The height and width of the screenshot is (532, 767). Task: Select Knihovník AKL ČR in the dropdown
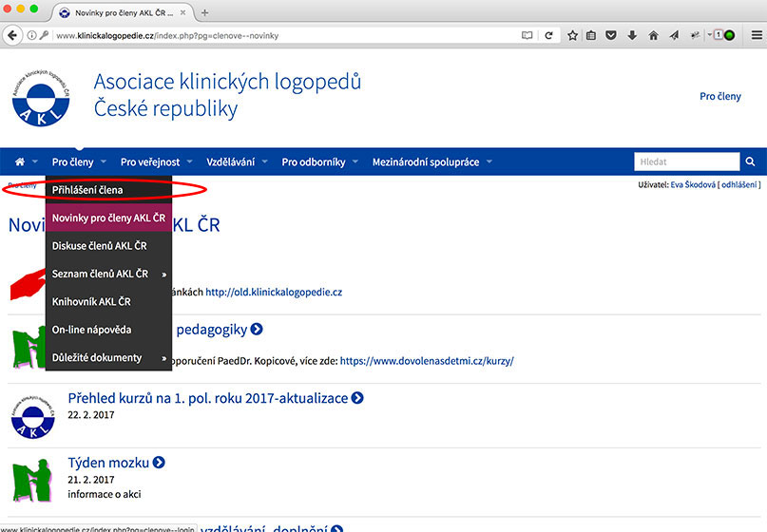[x=91, y=302]
